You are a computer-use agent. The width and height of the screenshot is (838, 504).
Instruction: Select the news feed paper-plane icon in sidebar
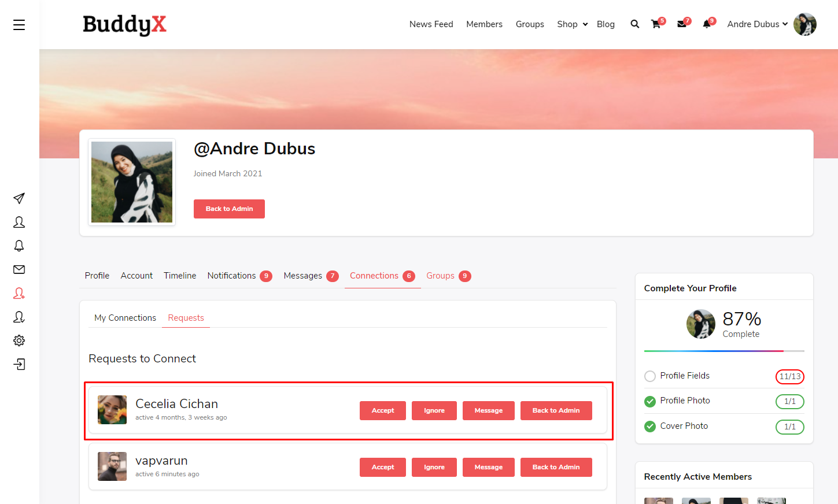click(x=19, y=198)
